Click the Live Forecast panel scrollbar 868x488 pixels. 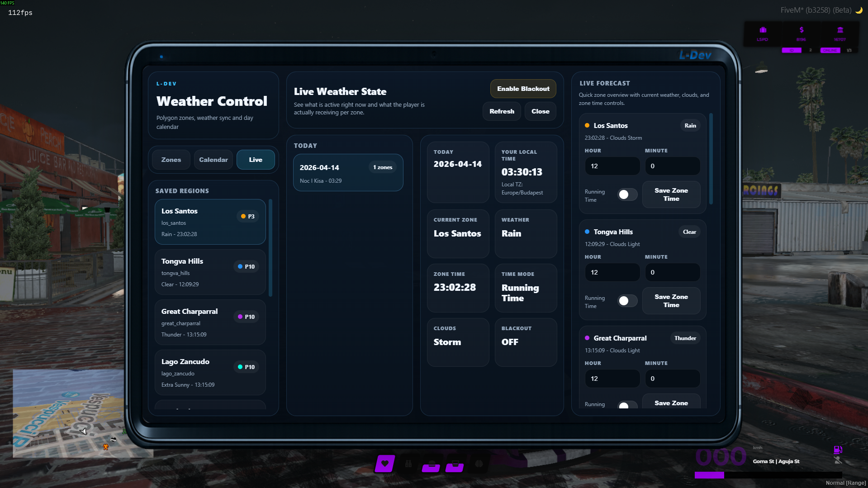(711, 158)
